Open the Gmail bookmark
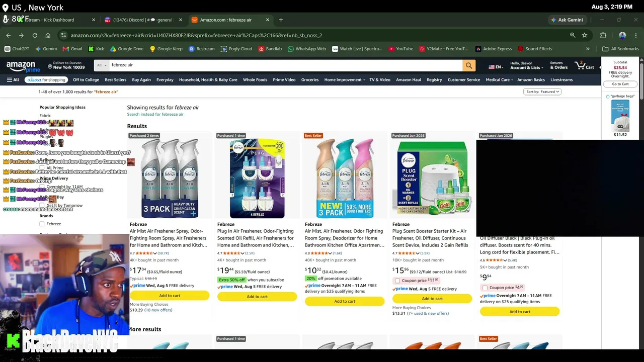The image size is (644, 362). pyautogui.click(x=72, y=49)
